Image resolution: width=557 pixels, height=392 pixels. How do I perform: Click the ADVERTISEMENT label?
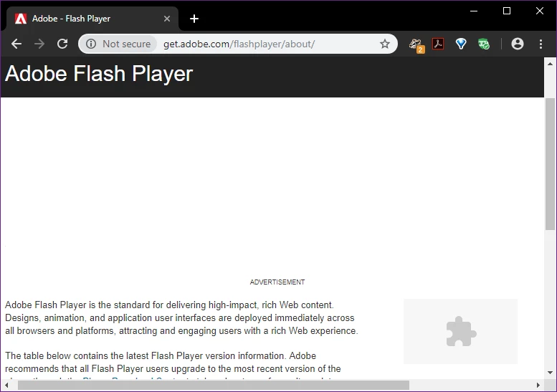pyautogui.click(x=277, y=282)
